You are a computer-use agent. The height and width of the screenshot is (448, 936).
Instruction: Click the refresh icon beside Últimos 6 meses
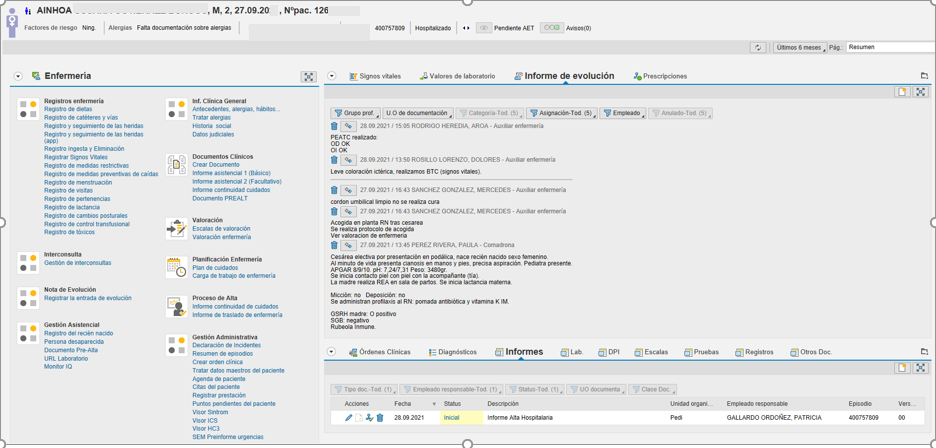[x=758, y=48]
